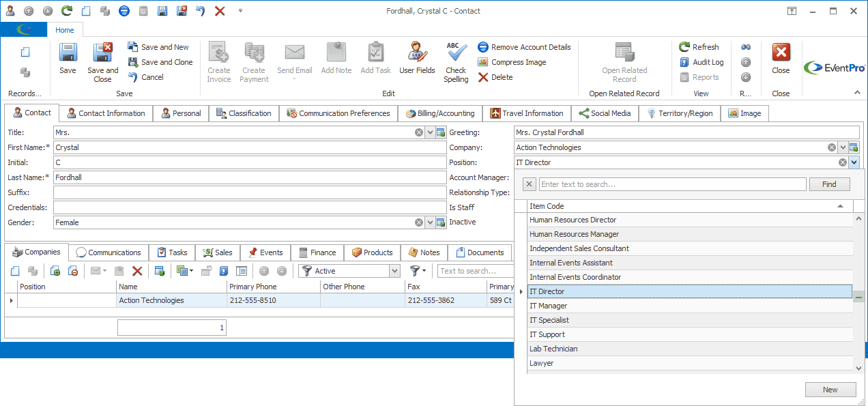The image size is (868, 406).
Task: Open the User Fields editor
Action: 417,59
